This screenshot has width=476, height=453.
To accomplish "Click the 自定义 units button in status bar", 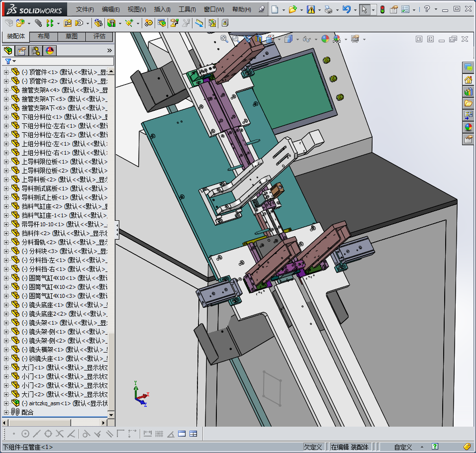I will click(x=403, y=447).
